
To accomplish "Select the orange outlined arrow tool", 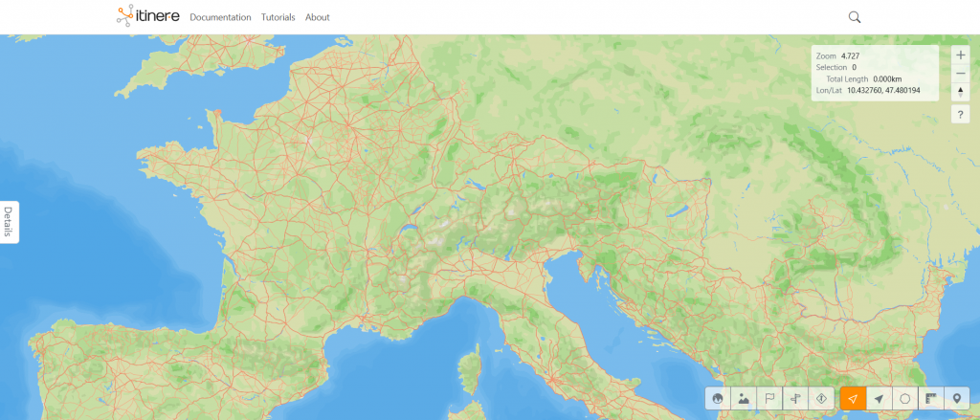I will (x=853, y=398).
